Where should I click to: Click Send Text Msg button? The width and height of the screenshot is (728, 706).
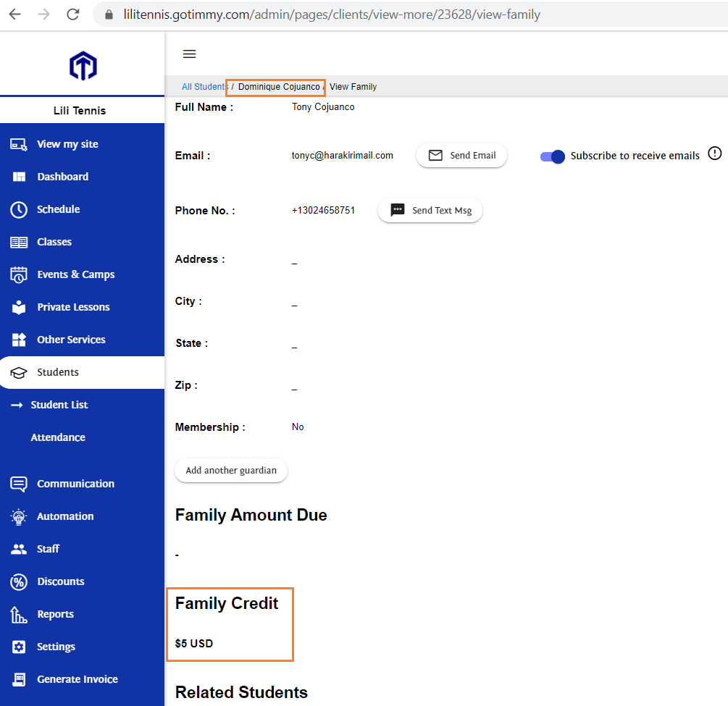[430, 211]
